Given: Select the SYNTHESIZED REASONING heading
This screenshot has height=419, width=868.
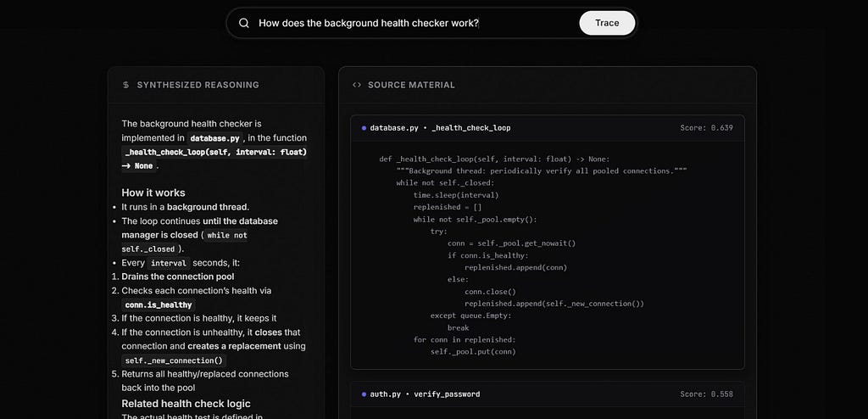Looking at the screenshot, I should pos(198,85).
